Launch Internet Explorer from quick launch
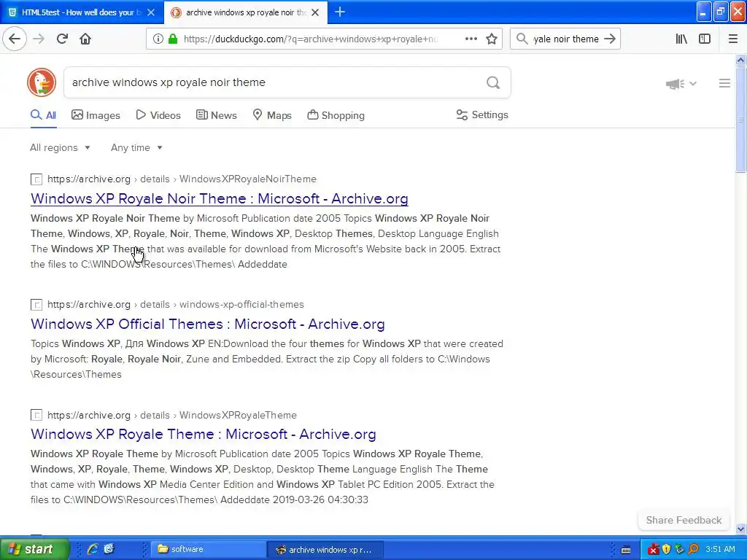Viewport: 747px width, 560px height. point(93,549)
